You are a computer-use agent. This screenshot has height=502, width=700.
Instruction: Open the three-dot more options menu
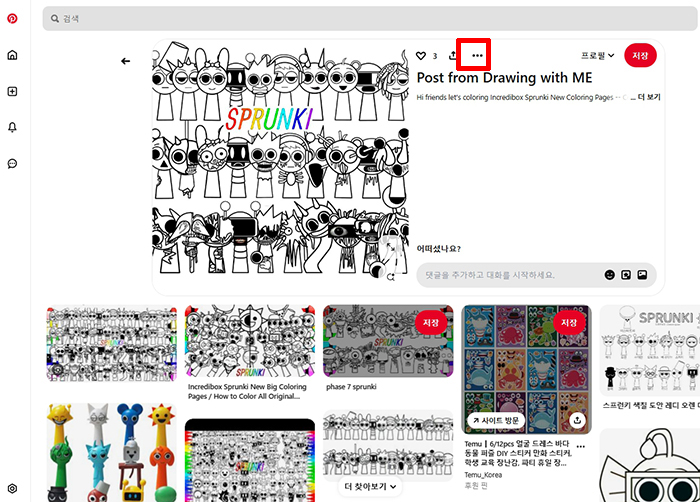477,55
